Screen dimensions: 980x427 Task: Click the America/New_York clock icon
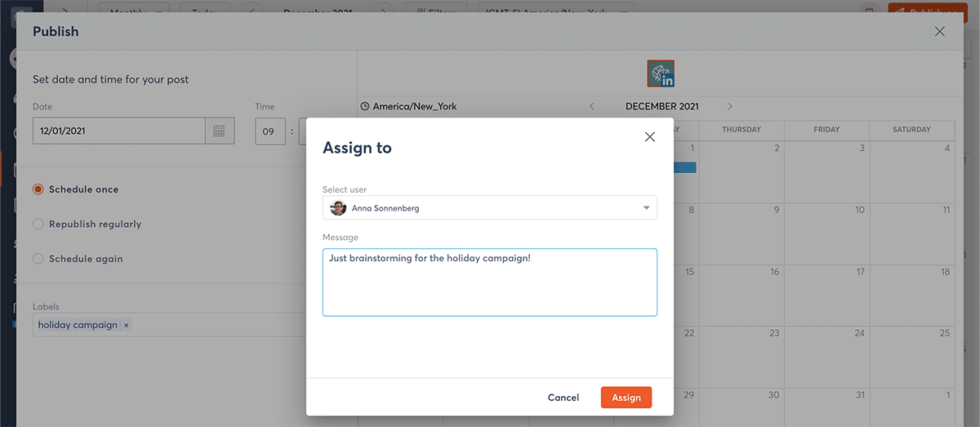[365, 106]
